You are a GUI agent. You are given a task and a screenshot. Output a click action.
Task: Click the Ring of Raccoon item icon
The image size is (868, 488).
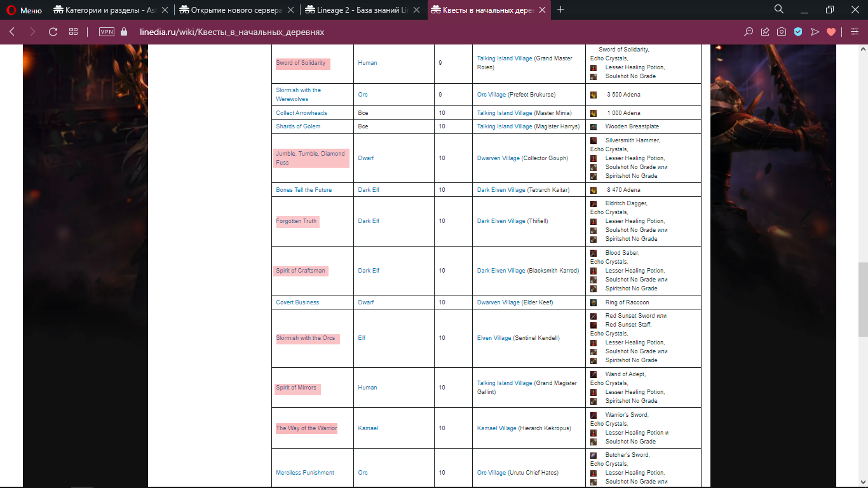tap(593, 302)
